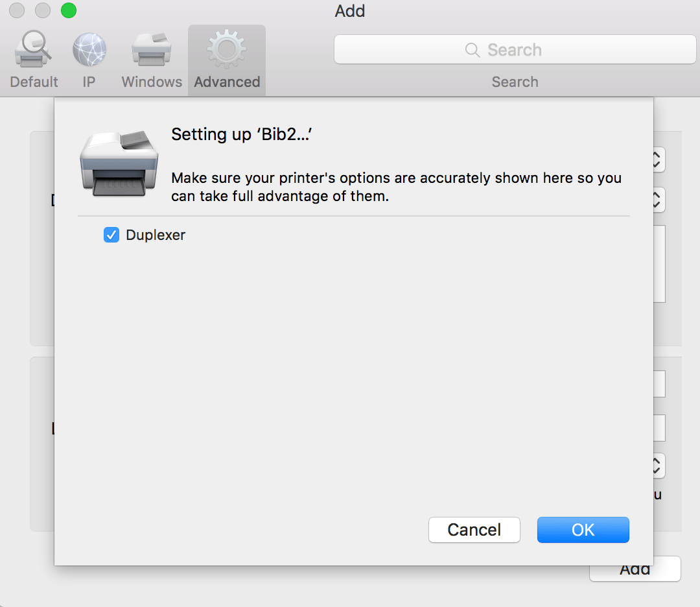Cancel the Bib2 printer setup

[x=474, y=530]
